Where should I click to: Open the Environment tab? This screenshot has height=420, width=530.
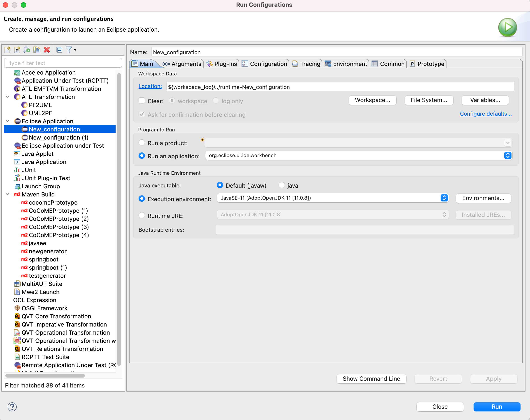point(346,64)
